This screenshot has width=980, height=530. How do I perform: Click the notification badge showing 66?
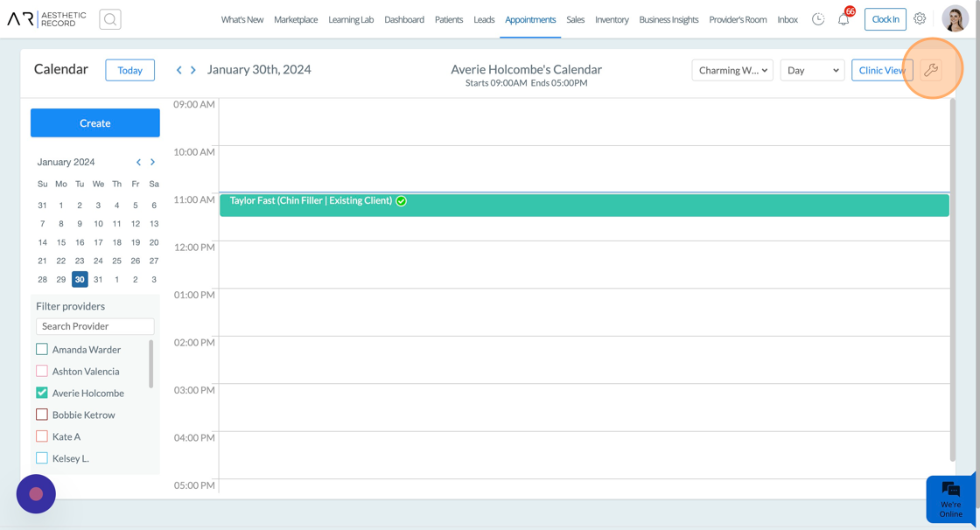pyautogui.click(x=850, y=11)
